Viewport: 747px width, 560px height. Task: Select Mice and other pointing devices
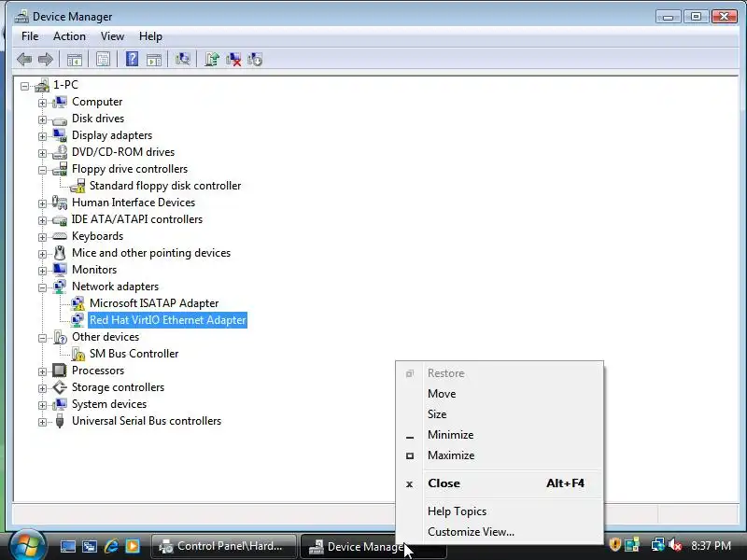tap(151, 253)
